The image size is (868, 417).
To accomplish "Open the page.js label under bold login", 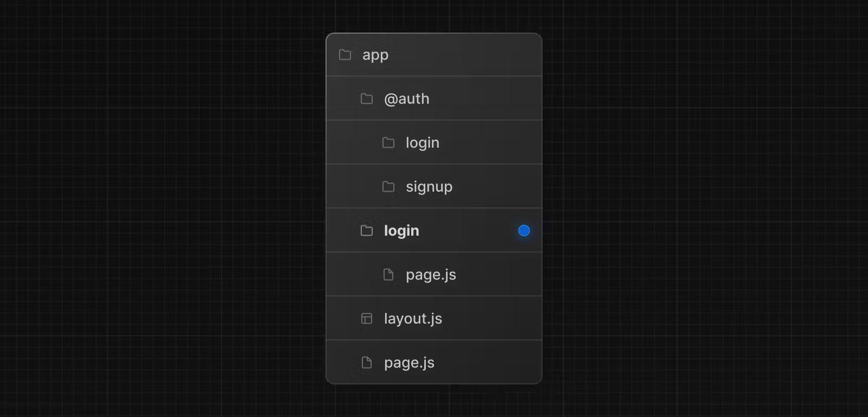I will 431,275.
